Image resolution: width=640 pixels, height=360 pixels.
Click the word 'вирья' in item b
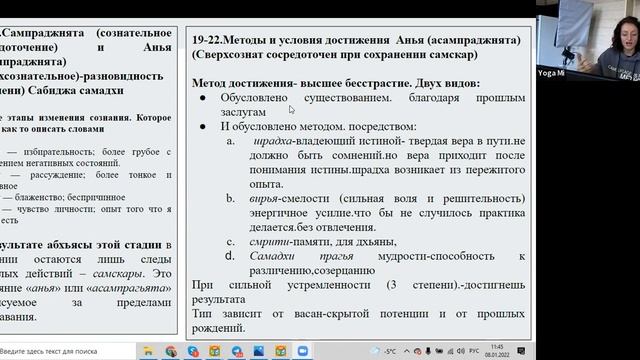tap(263, 199)
